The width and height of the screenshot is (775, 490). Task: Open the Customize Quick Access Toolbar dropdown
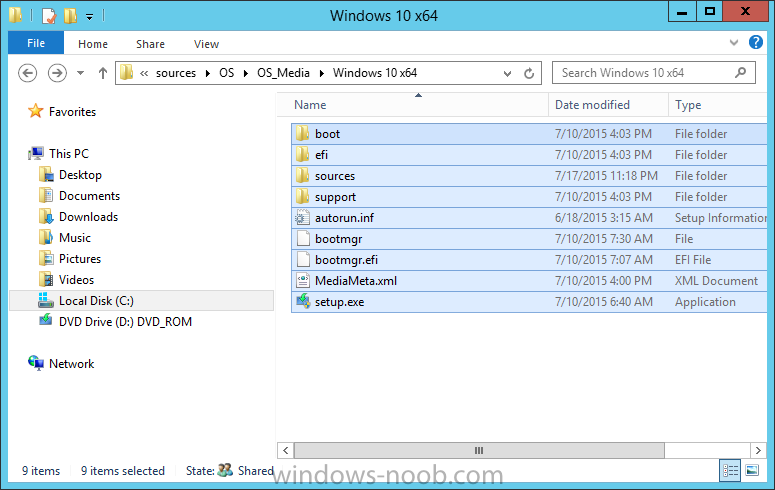[89, 17]
